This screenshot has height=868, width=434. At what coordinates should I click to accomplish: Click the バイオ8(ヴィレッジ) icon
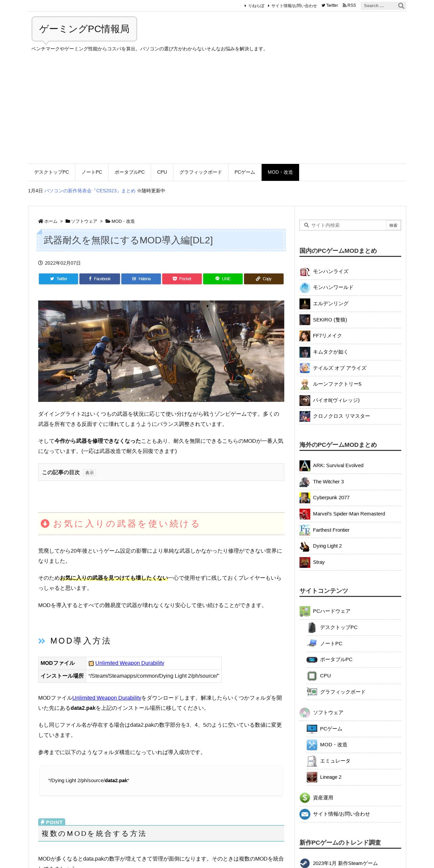pos(305,401)
